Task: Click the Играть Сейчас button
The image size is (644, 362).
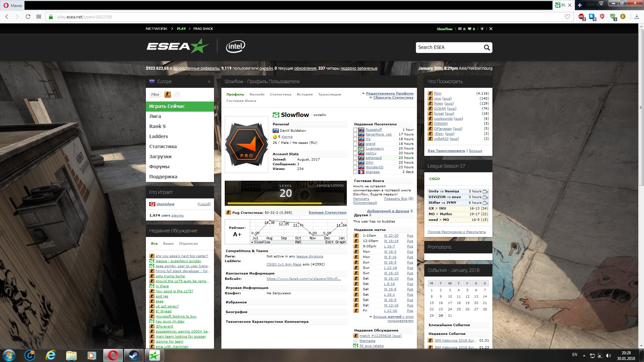Action: coord(180,106)
